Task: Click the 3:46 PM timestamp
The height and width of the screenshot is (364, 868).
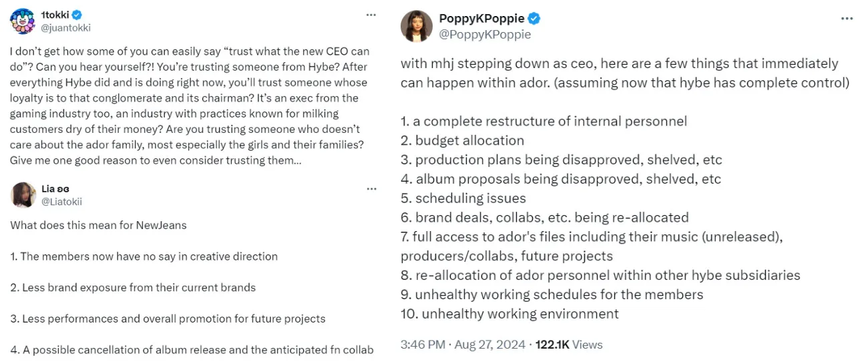Action: 423,345
